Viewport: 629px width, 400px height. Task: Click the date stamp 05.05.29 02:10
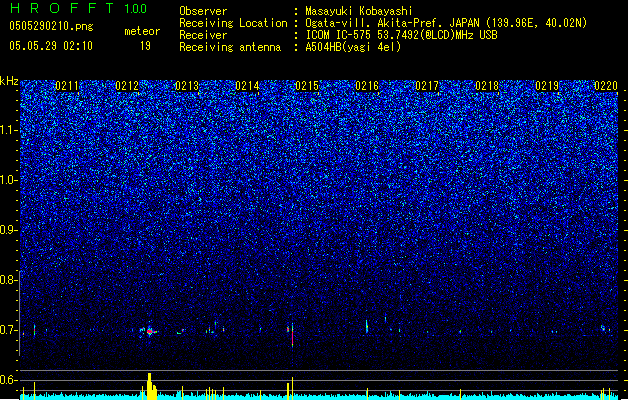pos(51,46)
